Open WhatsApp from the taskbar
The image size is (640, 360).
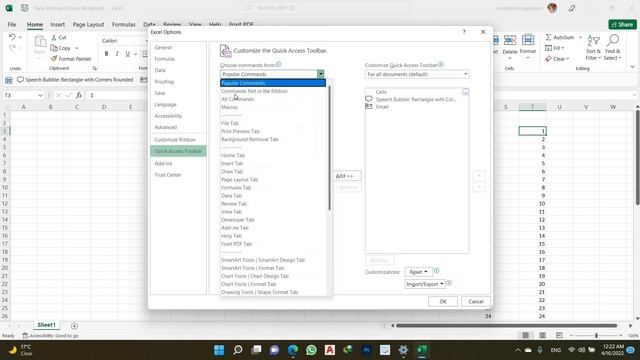[x=311, y=350]
